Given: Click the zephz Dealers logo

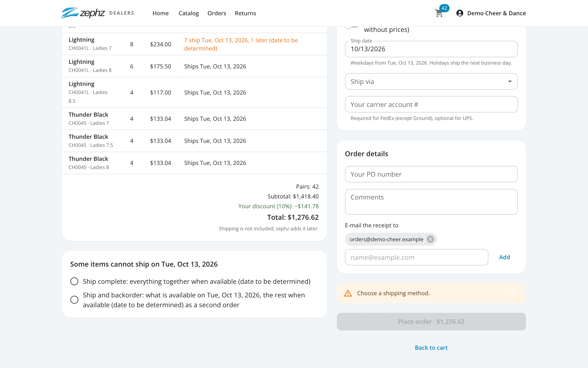Looking at the screenshot, I should coord(97,13).
